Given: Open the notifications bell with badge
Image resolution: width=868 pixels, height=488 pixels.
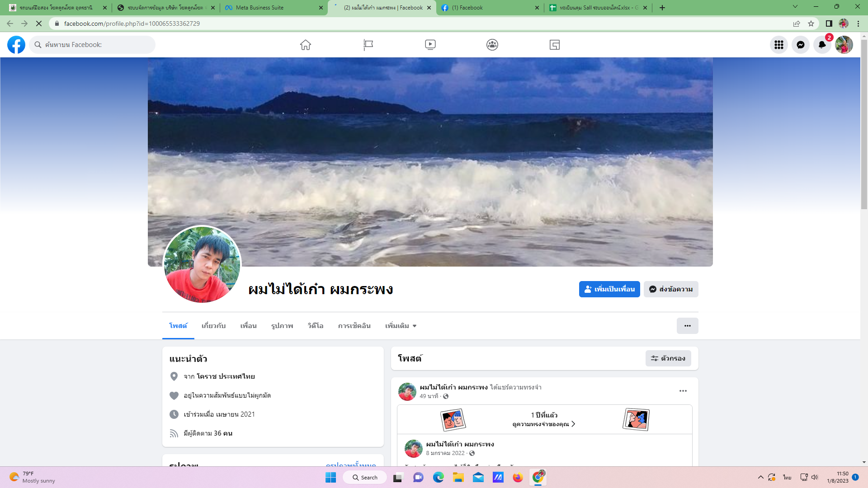Looking at the screenshot, I should (x=822, y=45).
